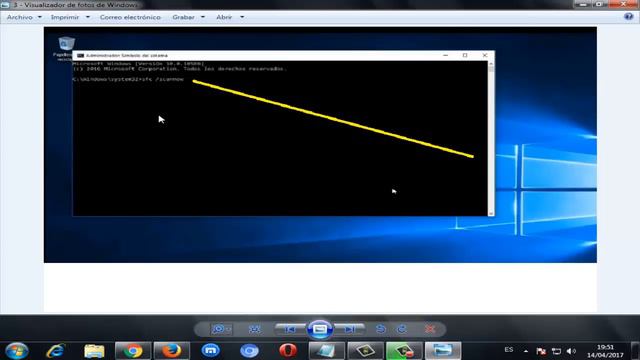The image size is (640, 360).
Task: Click the Show desktop strip on the taskbar
Action: [636, 351]
